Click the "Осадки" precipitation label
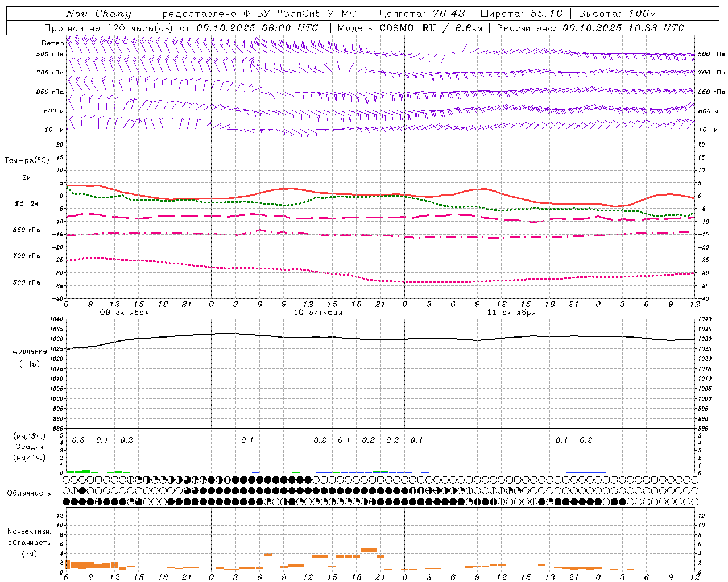Viewport: 728px width, 582px height. (30, 447)
